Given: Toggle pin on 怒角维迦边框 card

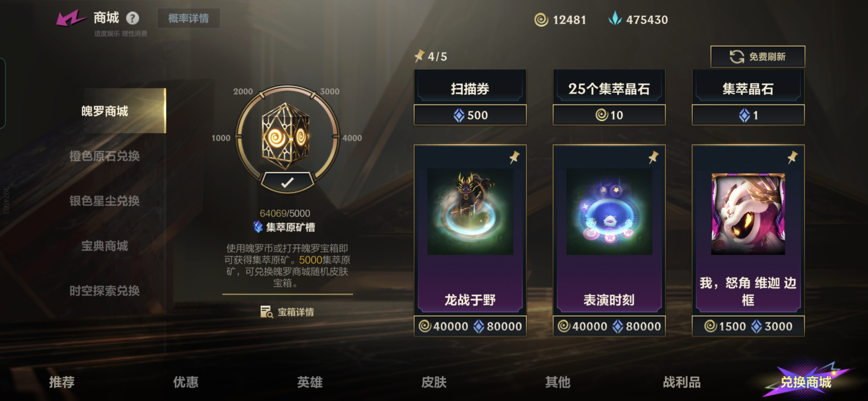Looking at the screenshot, I should [792, 157].
